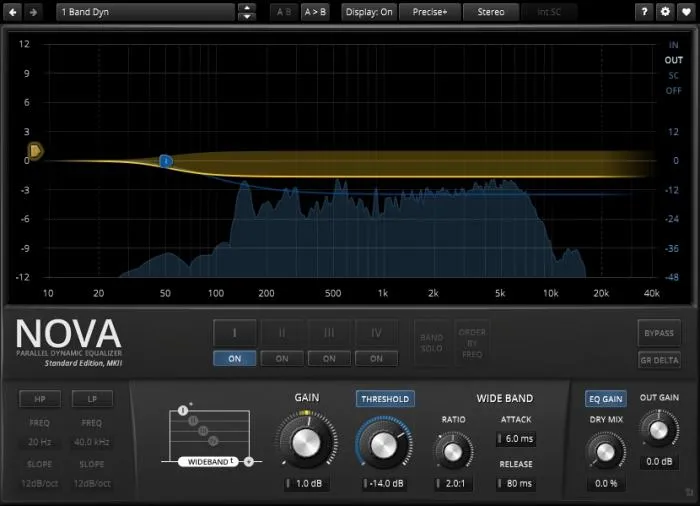Select band IV tab
700x506 pixels.
click(x=376, y=332)
